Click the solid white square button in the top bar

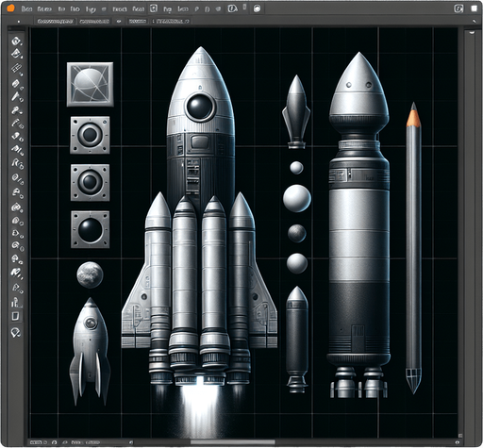pyautogui.click(x=474, y=8)
